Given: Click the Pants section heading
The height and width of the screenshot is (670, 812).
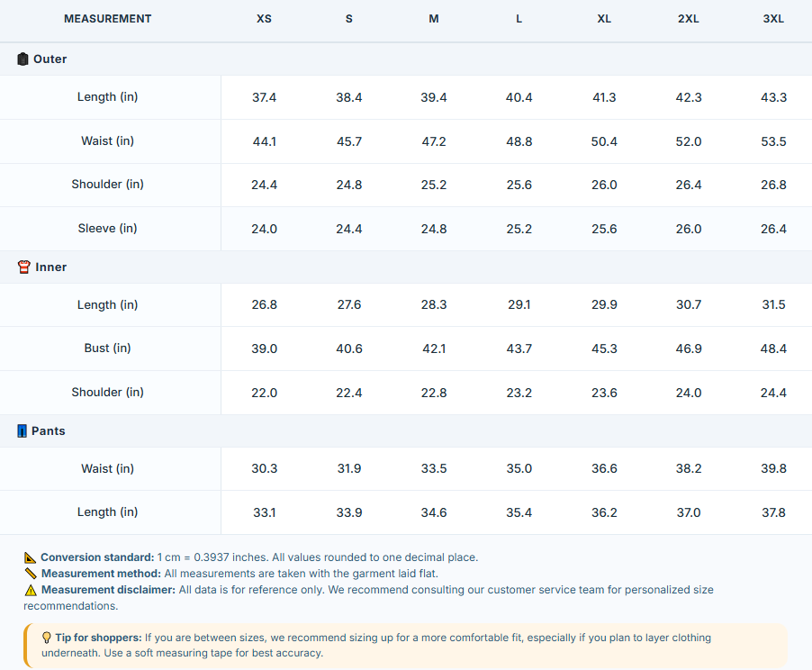Looking at the screenshot, I should click(48, 431).
